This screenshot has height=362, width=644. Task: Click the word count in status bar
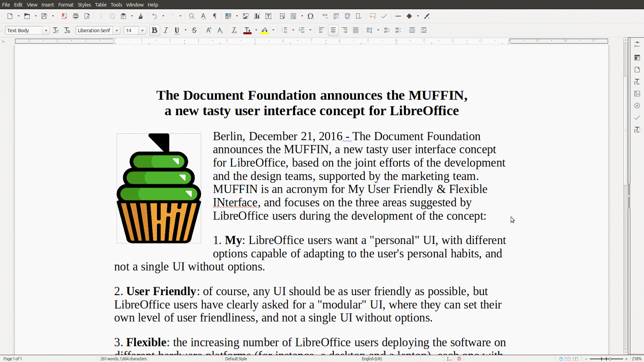(x=124, y=359)
